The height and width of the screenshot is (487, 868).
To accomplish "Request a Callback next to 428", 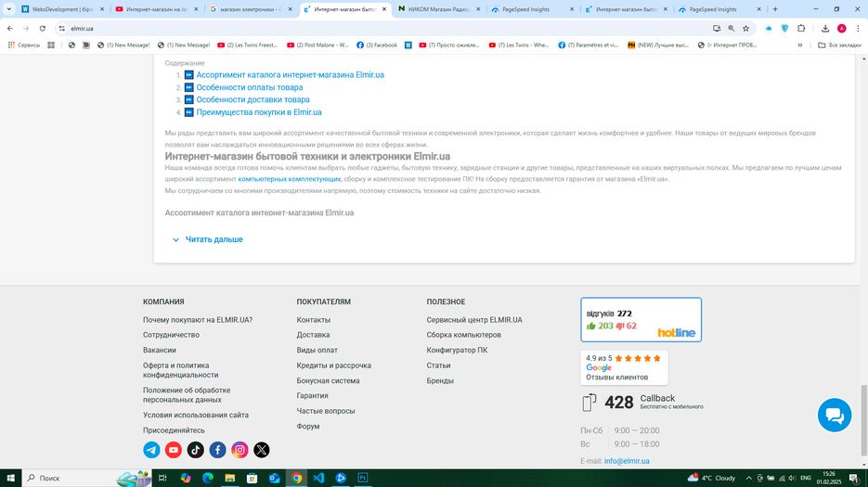I will 657,399.
